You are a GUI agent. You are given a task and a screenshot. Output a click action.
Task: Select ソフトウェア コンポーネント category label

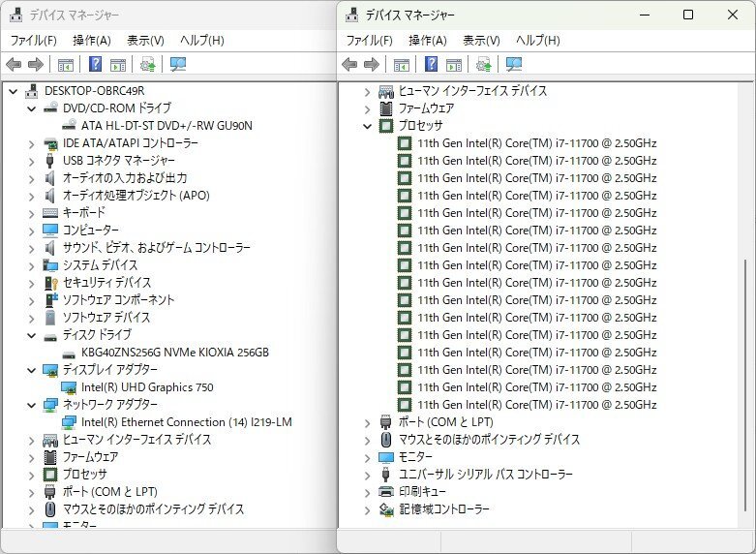pos(119,299)
